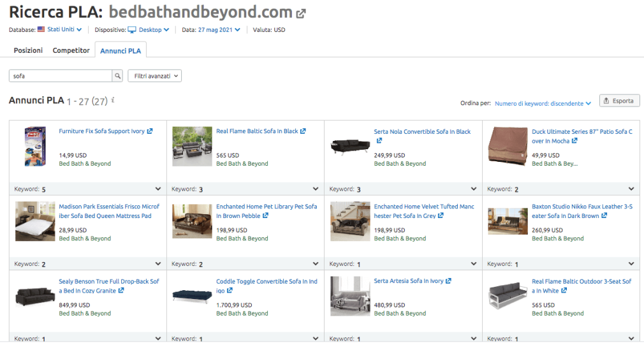Open bedbathandbeyond.com external link icon

click(301, 13)
